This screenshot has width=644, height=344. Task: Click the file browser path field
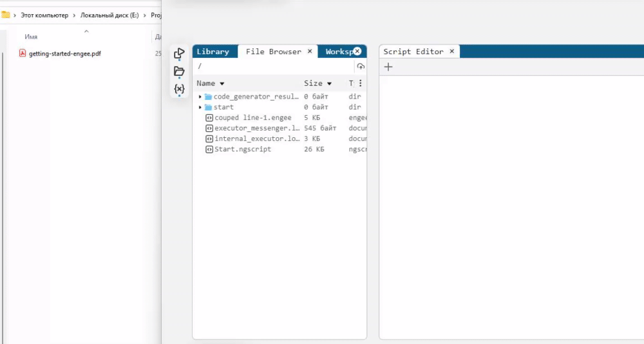click(273, 66)
